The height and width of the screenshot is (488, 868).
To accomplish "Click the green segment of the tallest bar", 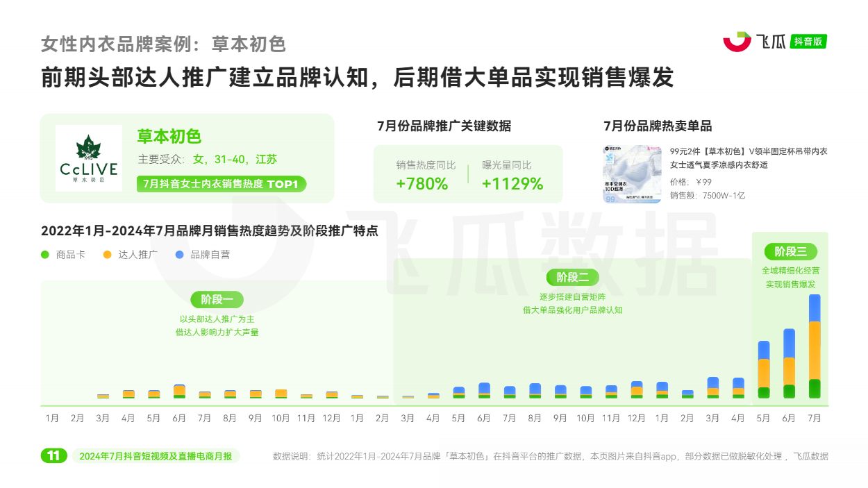I will 815,389.
